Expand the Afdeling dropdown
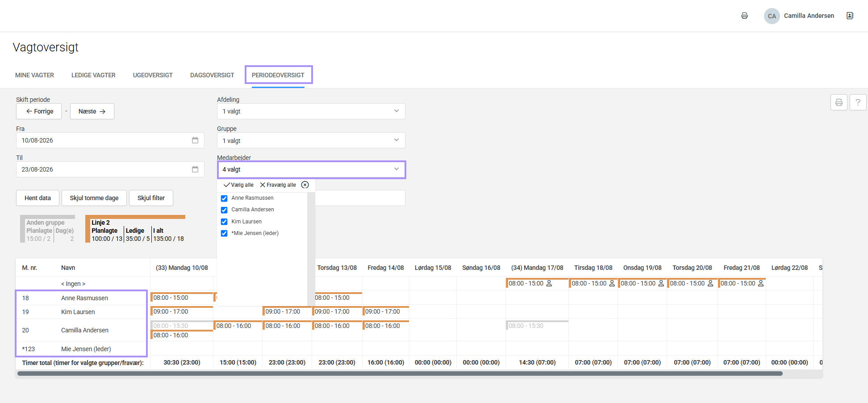Screen dimensions: 868x403 click(x=311, y=111)
